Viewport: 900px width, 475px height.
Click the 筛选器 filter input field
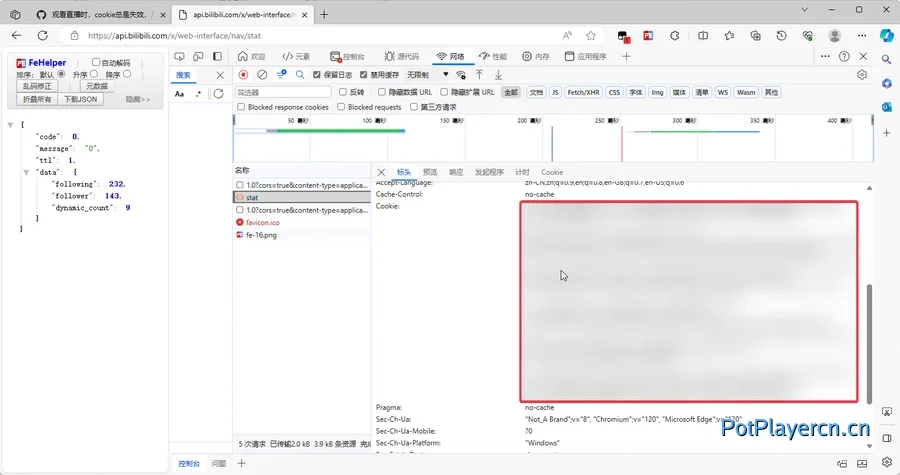283,92
